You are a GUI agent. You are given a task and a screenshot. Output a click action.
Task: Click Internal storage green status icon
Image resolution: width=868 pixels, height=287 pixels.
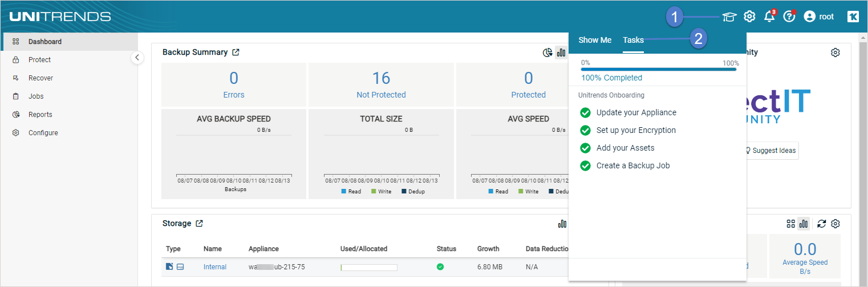[440, 267]
